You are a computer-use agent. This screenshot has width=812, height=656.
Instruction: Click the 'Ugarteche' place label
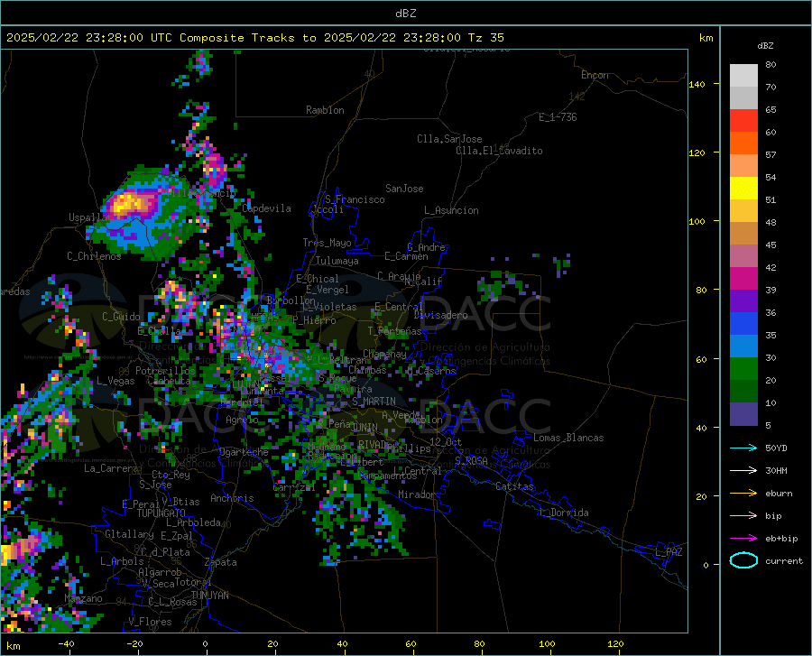(244, 452)
